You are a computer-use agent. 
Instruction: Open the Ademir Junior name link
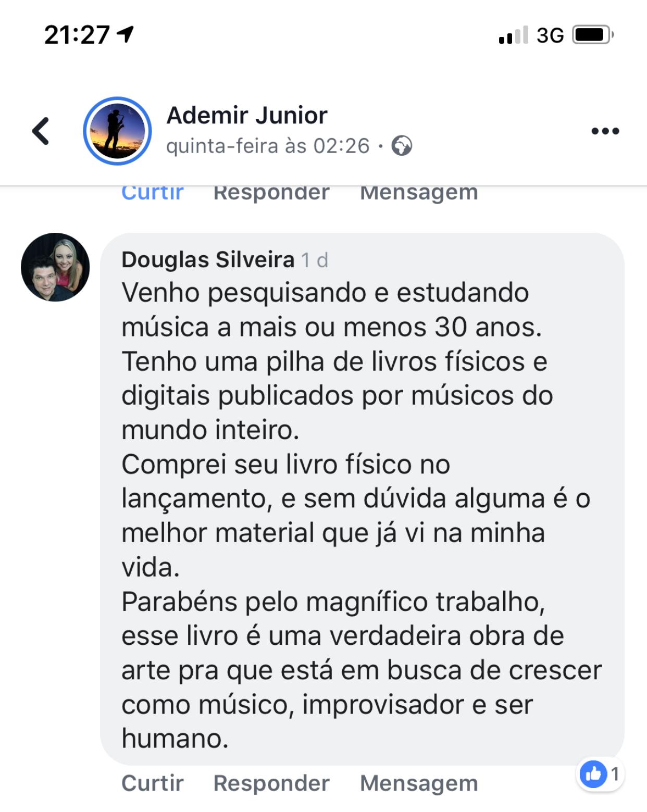pos(246,115)
